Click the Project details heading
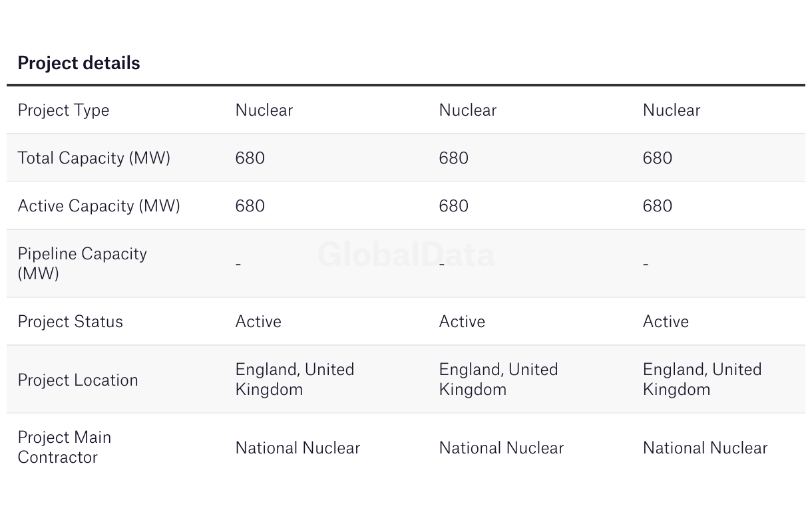The width and height of the screenshot is (812, 508). 79,63
